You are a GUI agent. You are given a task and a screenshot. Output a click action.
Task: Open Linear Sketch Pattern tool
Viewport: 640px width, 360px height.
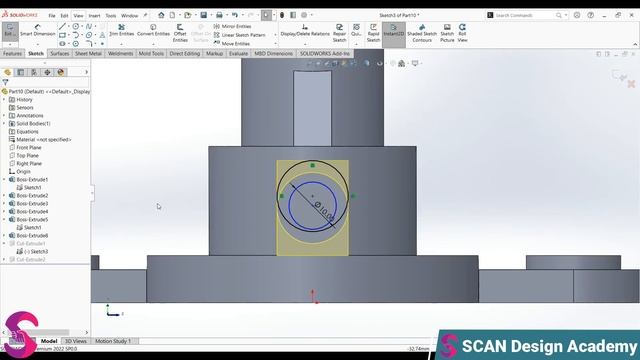(x=240, y=35)
